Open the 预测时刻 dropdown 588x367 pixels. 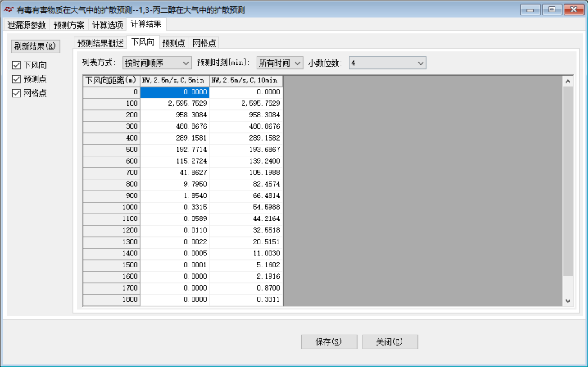click(280, 63)
